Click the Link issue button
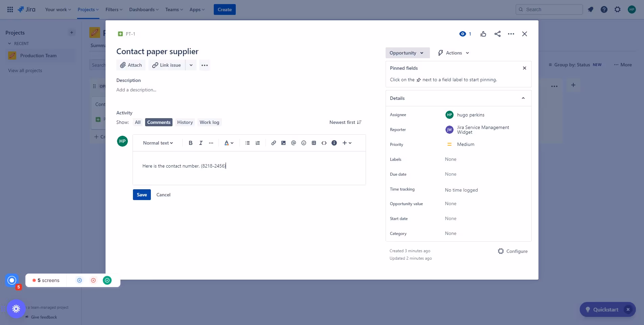Image resolution: width=644 pixels, height=325 pixels. 166,65
